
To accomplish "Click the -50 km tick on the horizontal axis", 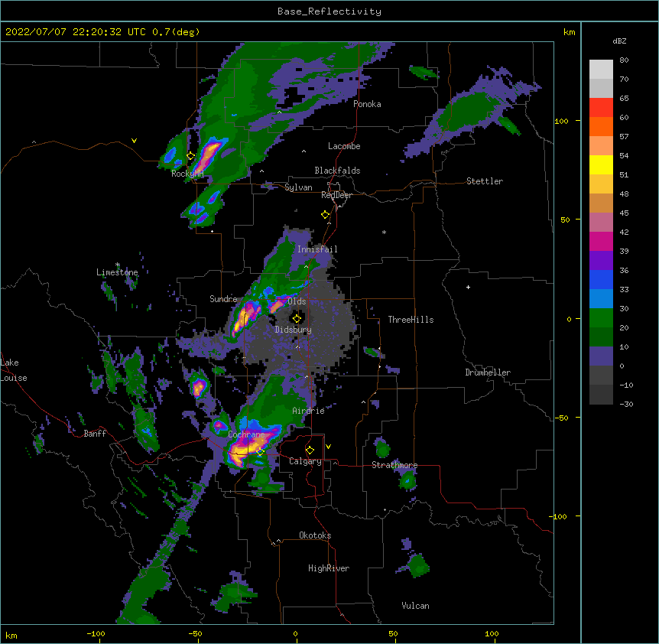I will click(195, 633).
